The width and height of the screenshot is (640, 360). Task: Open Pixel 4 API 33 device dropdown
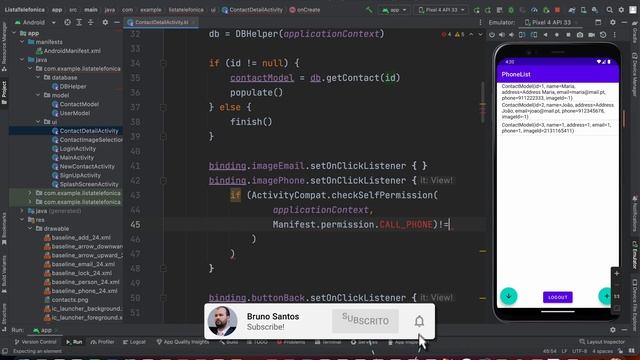442,10
